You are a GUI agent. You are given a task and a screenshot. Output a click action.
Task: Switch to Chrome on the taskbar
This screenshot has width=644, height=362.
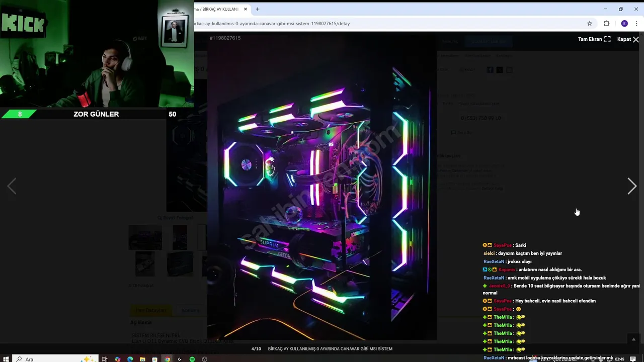[x=168, y=359]
